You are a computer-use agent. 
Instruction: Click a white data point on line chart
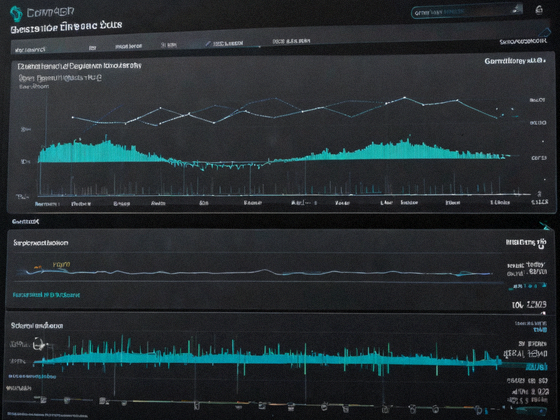160,108
